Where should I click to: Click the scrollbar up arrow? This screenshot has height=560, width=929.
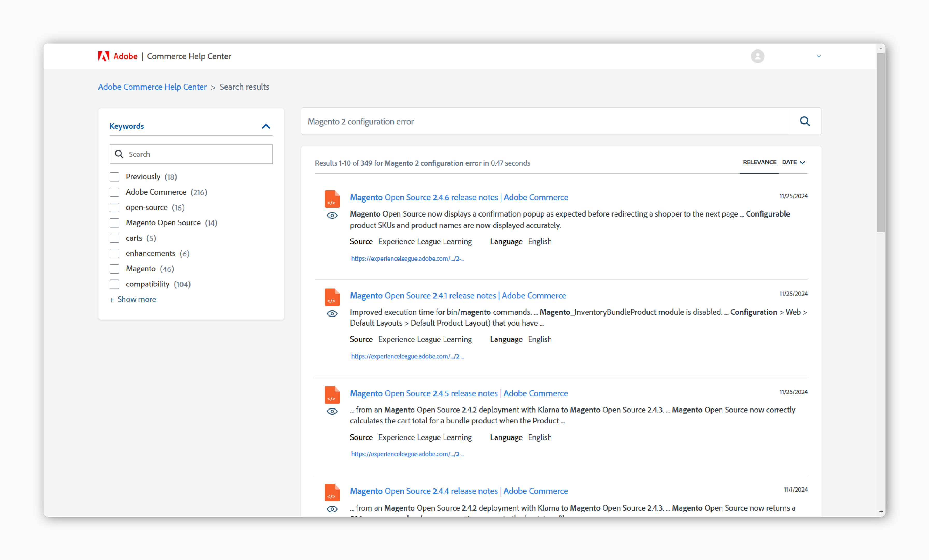[881, 48]
